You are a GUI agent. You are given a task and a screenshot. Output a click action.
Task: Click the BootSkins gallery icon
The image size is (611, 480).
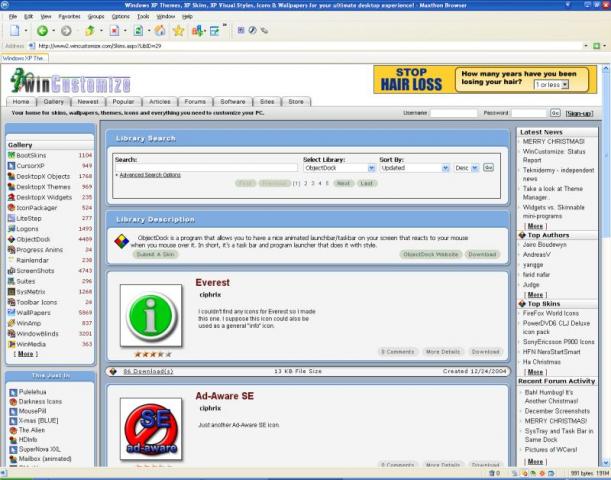11,155
